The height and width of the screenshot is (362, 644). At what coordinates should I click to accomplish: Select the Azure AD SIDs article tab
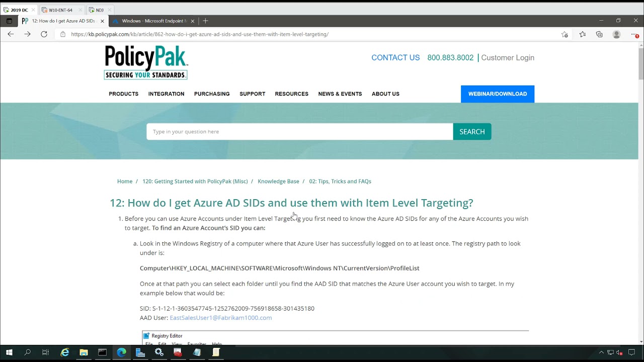tap(63, 21)
